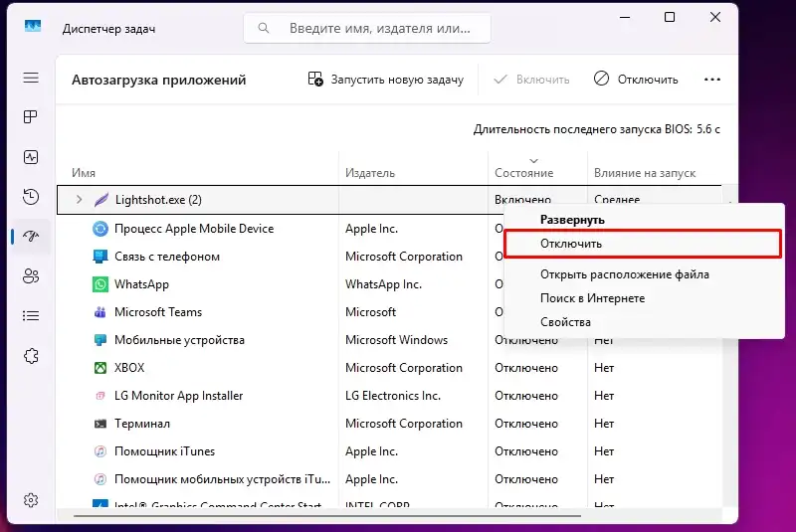Click the Терминал icon
Viewport: 796px width, 532px height.
100,424
